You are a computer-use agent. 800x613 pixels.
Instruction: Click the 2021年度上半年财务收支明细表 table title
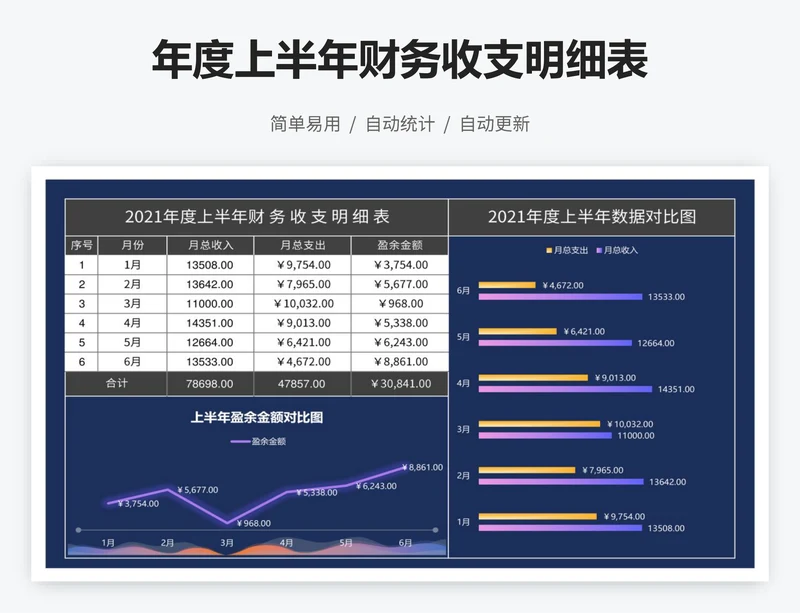coord(257,217)
